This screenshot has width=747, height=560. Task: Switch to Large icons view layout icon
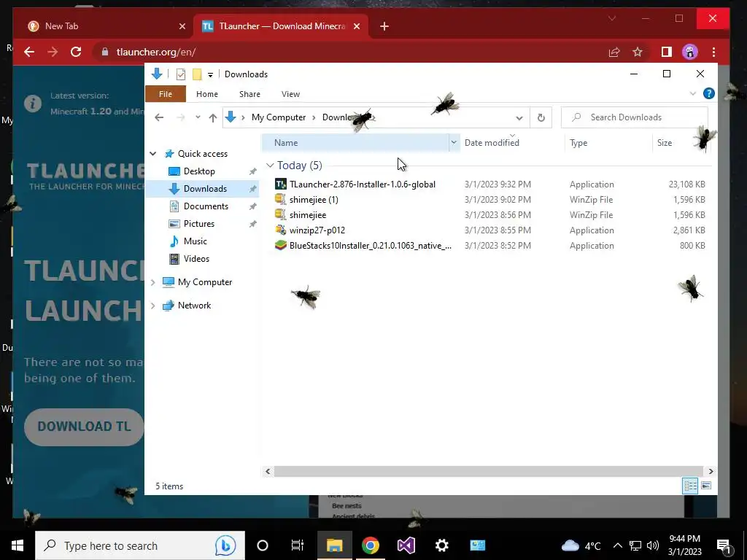tap(706, 486)
